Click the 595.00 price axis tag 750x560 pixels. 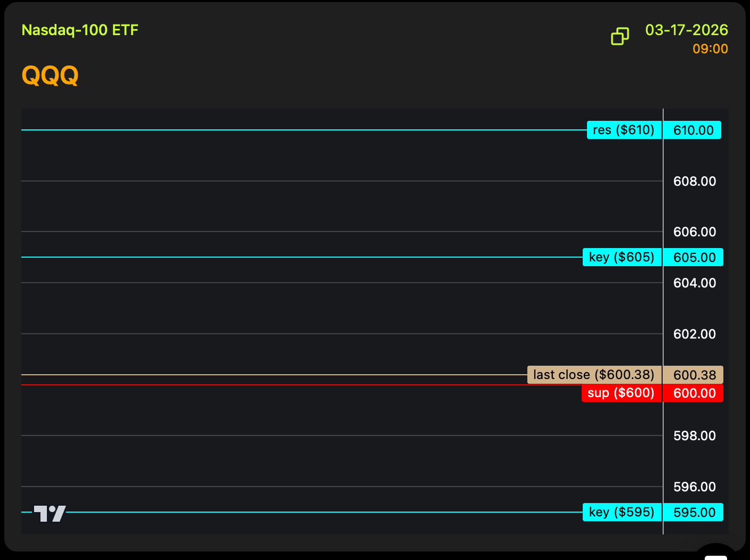[694, 513]
